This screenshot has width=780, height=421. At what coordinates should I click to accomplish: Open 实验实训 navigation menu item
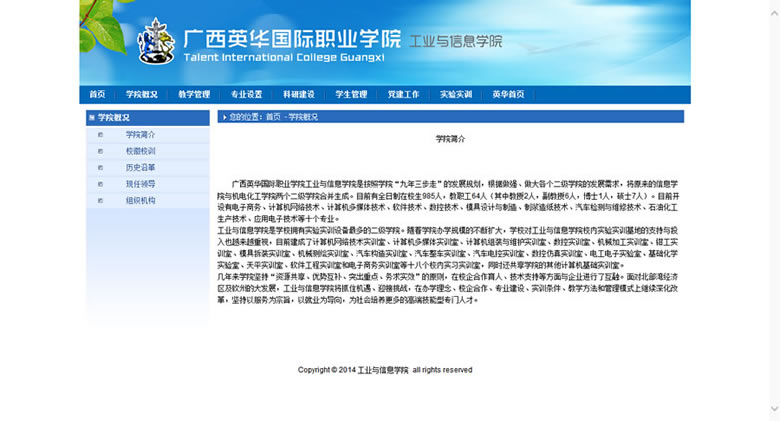pyautogui.click(x=455, y=95)
